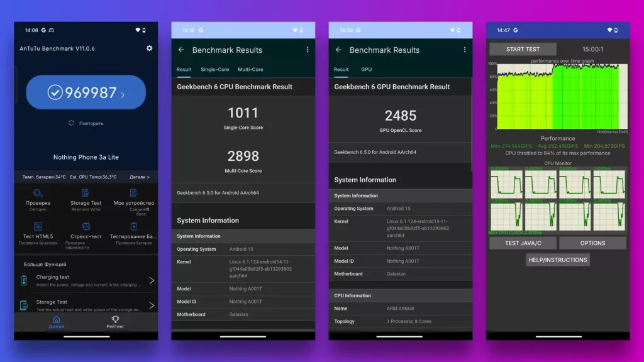Switch to Рейтинг bottom tab

[x=115, y=322]
